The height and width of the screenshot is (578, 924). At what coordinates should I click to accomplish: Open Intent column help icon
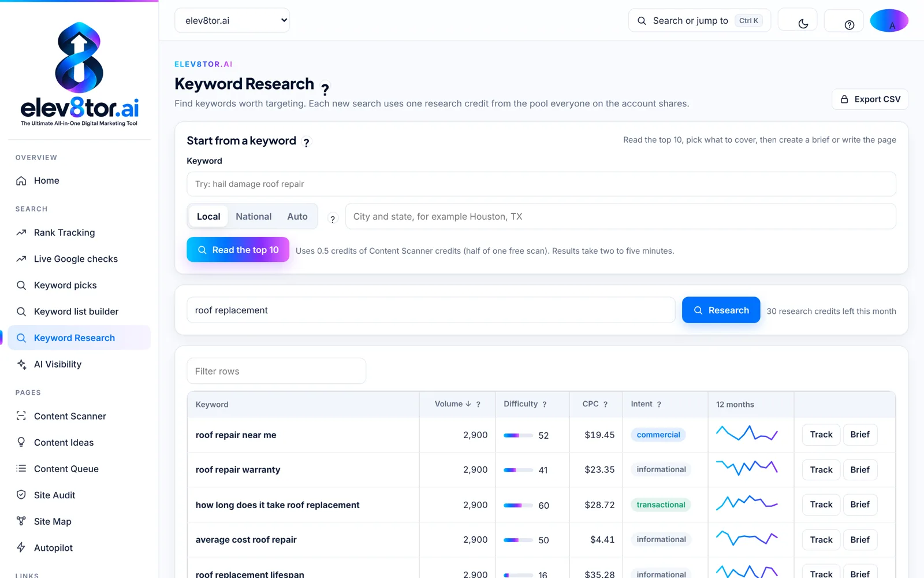tap(659, 405)
